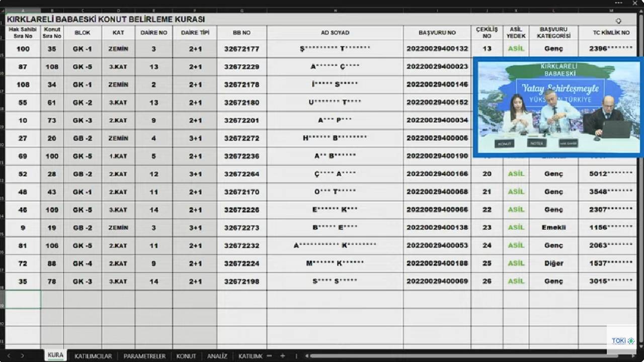The height and width of the screenshot is (362, 644).
Task: Click the 1.KAT floor cell
Action: (x=118, y=156)
